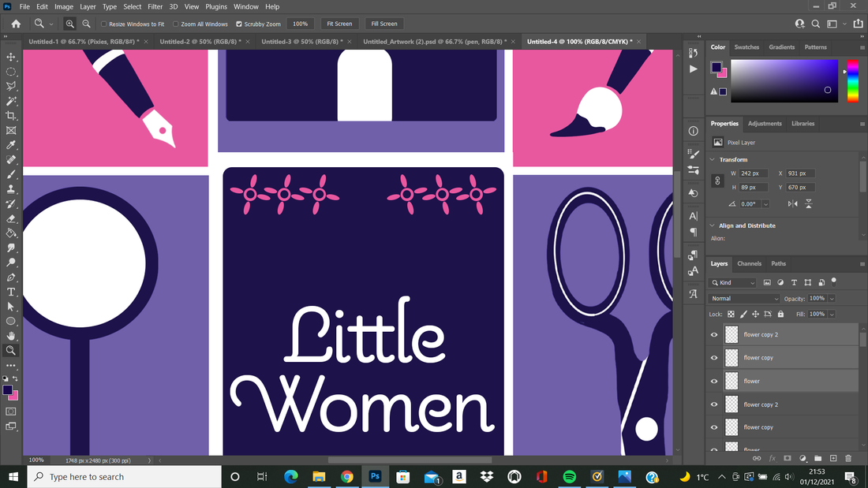Open the Plugins menu
868x488 pixels.
[216, 6]
